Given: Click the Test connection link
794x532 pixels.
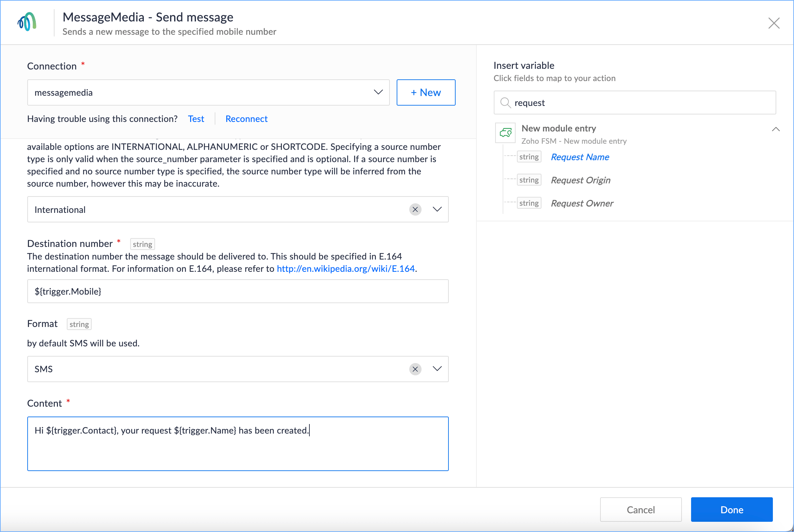Looking at the screenshot, I should coord(196,119).
